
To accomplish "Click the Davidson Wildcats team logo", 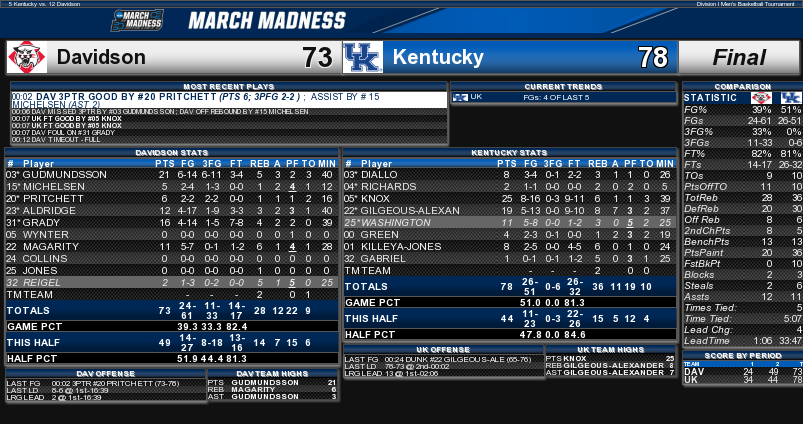I will [27, 57].
